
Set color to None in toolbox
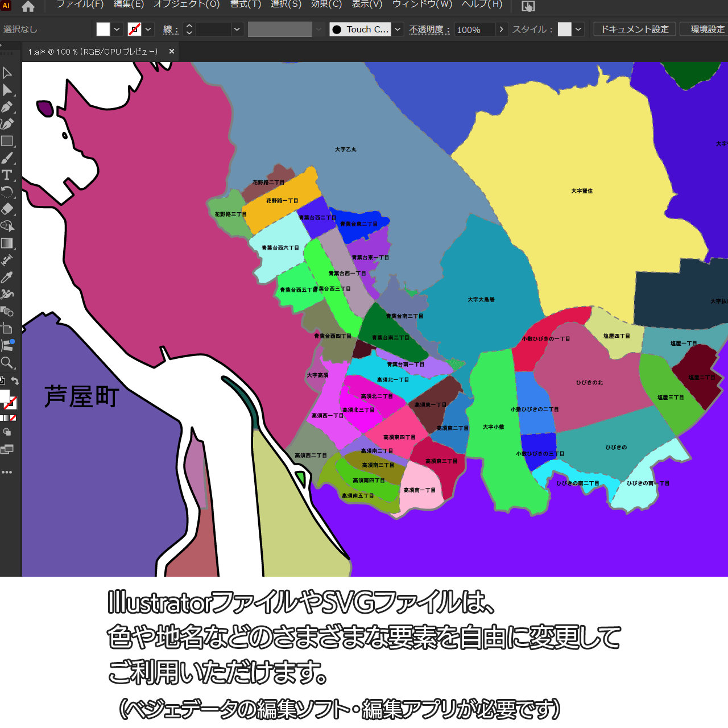click(x=13, y=418)
